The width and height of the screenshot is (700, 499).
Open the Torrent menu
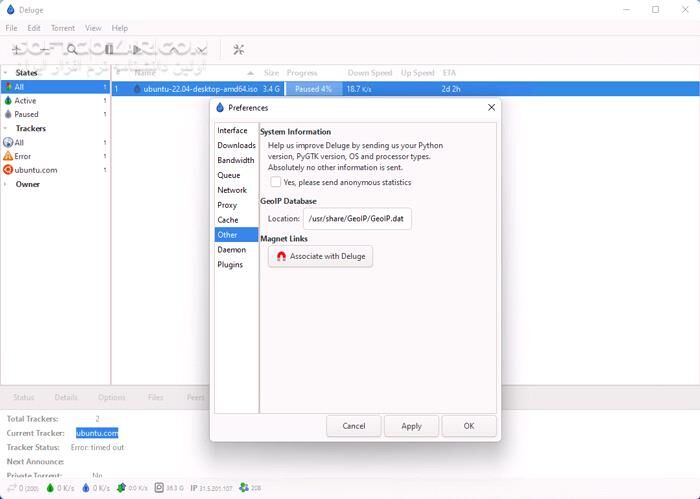(x=63, y=28)
